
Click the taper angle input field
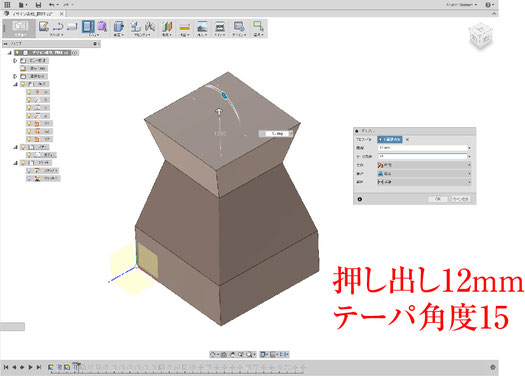(423, 156)
